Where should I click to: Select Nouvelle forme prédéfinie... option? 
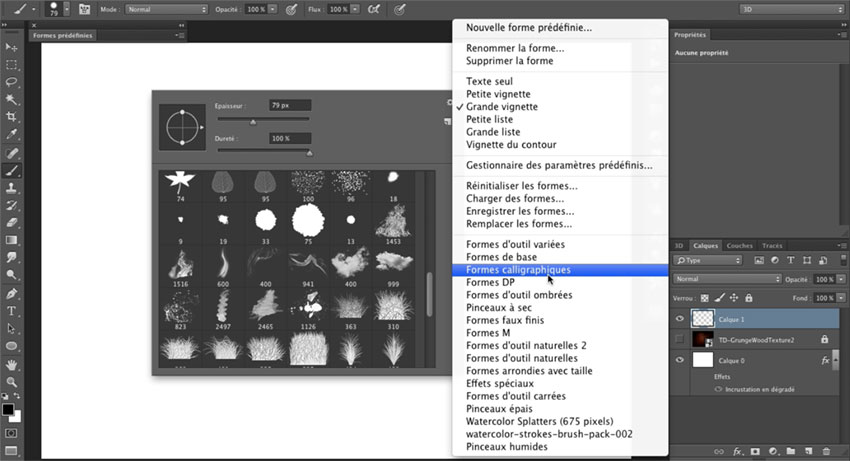pyautogui.click(x=528, y=28)
